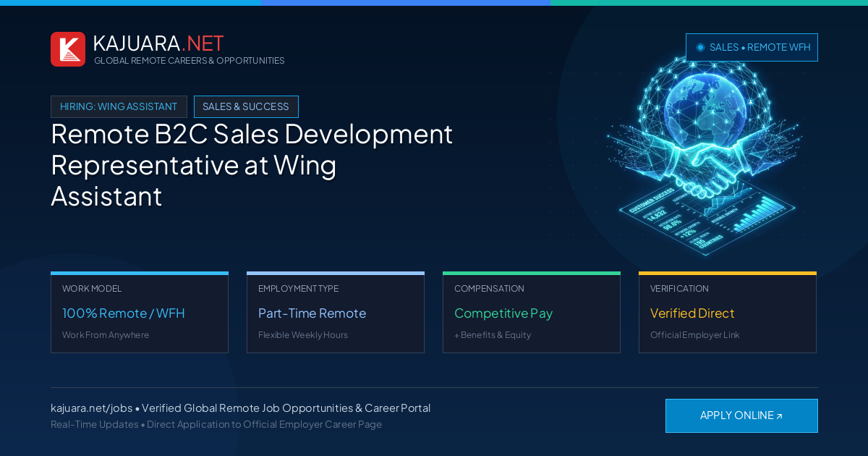Click the red Kajuara K logo icon
The width and height of the screenshot is (868, 456).
click(68, 49)
